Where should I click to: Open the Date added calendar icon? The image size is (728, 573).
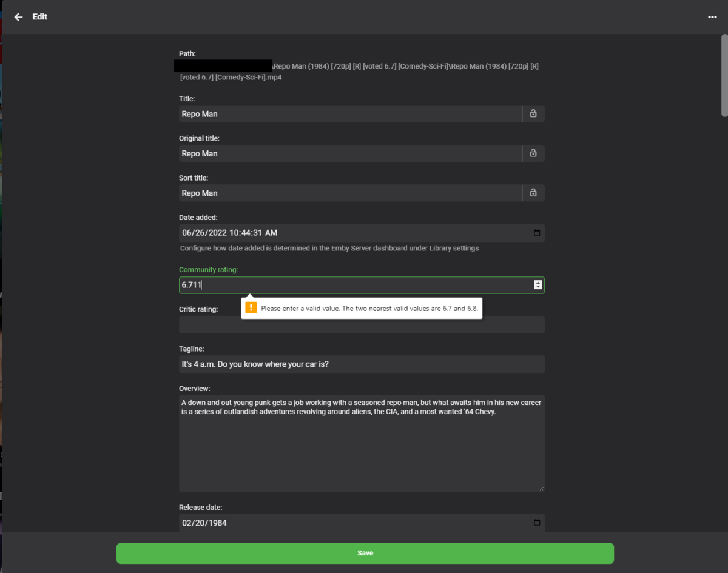pos(536,232)
